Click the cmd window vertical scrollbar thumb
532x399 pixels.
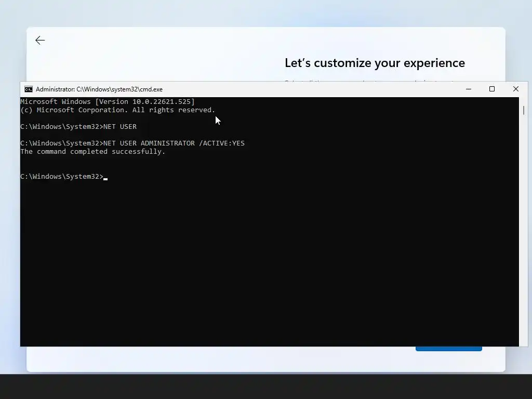(x=524, y=110)
